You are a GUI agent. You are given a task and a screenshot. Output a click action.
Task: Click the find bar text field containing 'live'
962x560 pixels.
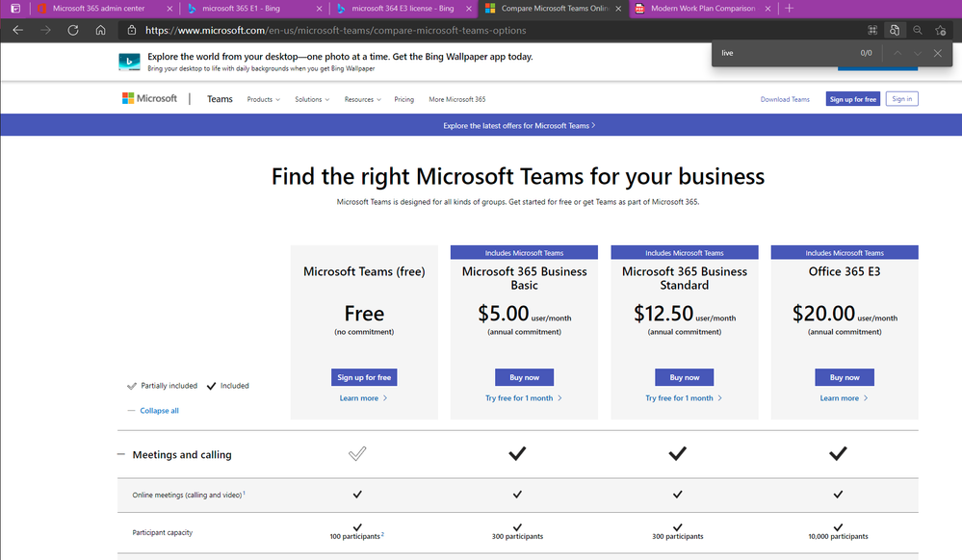click(x=786, y=53)
